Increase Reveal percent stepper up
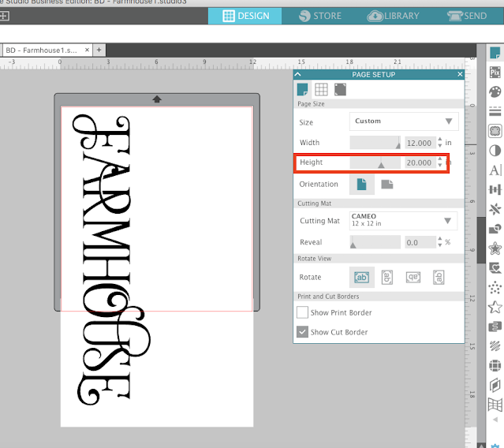This screenshot has height=448, width=504. [439, 239]
